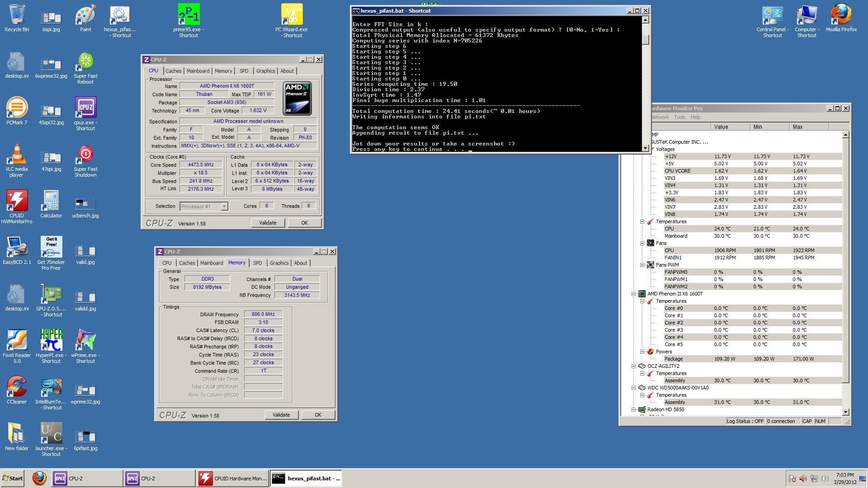Click OK in lower CPU-Z memory window

click(x=318, y=415)
